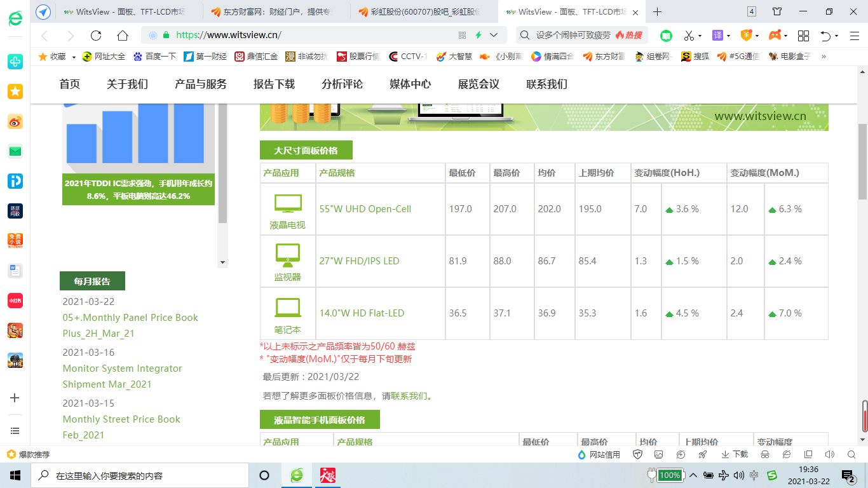Click the 360 browser logo icon
868x488 pixels.
(x=15, y=18)
